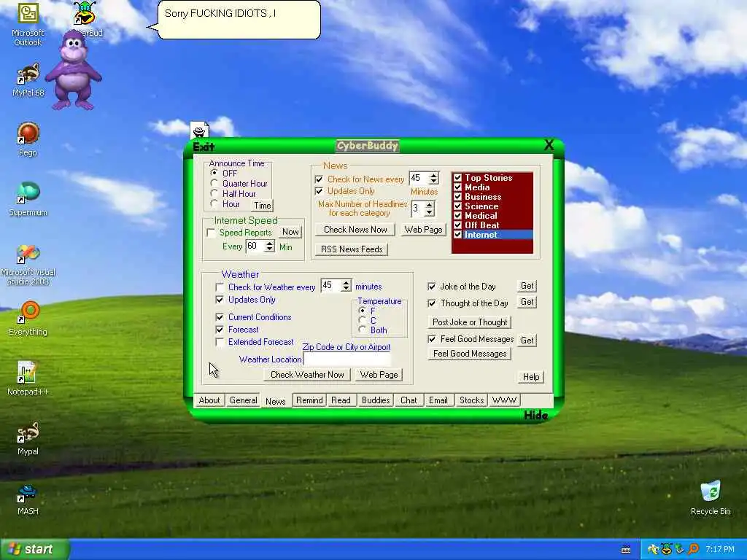This screenshot has height=560, width=747.
Task: Switch to the Remind tab
Action: coord(309,400)
